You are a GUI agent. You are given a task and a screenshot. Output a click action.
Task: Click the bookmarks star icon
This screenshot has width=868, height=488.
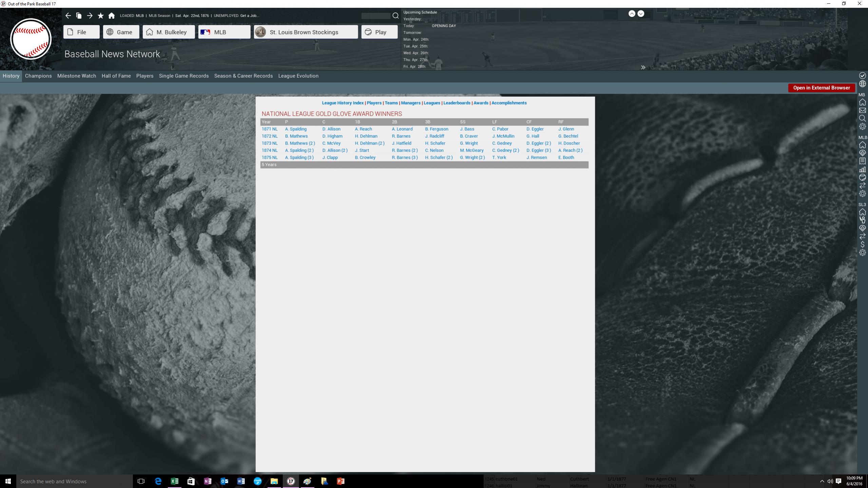click(x=100, y=16)
